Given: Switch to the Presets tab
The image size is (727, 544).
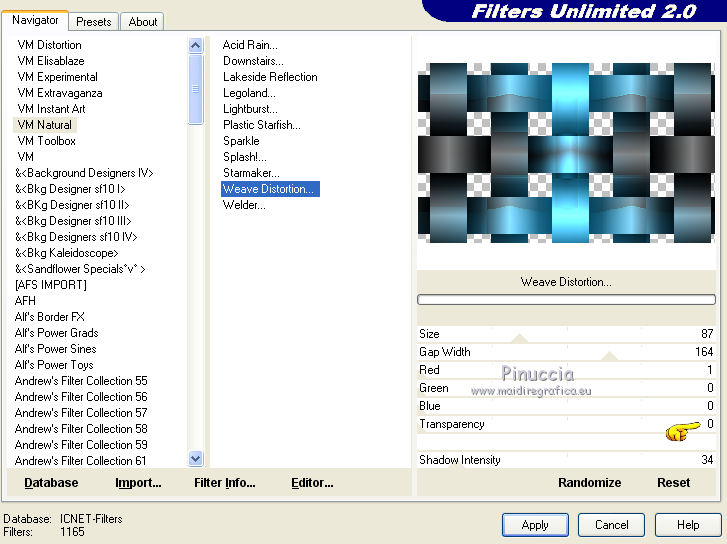Looking at the screenshot, I should 94,22.
